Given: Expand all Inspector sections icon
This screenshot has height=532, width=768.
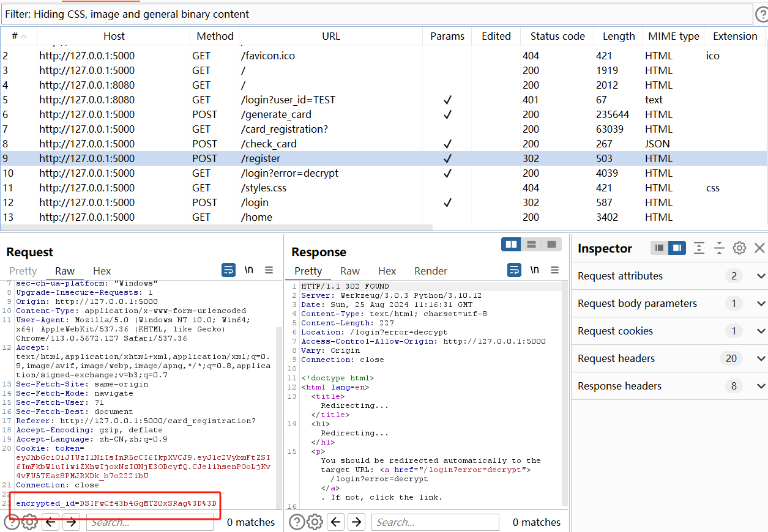Looking at the screenshot, I should (699, 248).
